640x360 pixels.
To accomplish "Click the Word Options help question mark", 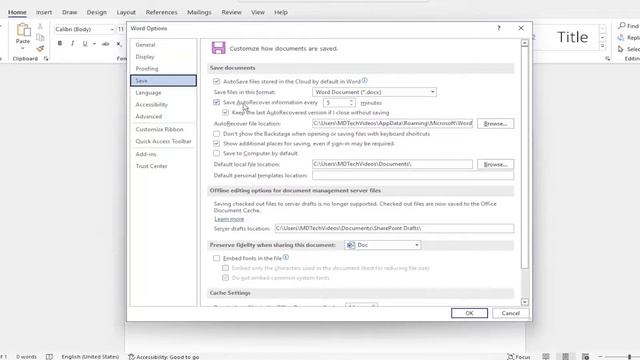I will pyautogui.click(x=498, y=28).
